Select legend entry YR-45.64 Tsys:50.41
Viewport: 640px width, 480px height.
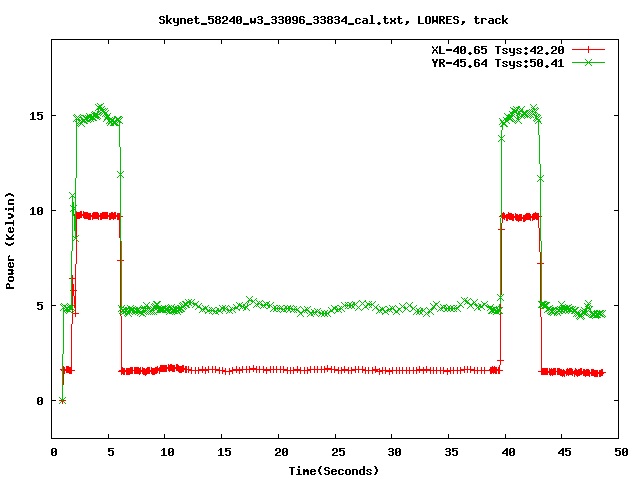pyautogui.click(x=498, y=63)
